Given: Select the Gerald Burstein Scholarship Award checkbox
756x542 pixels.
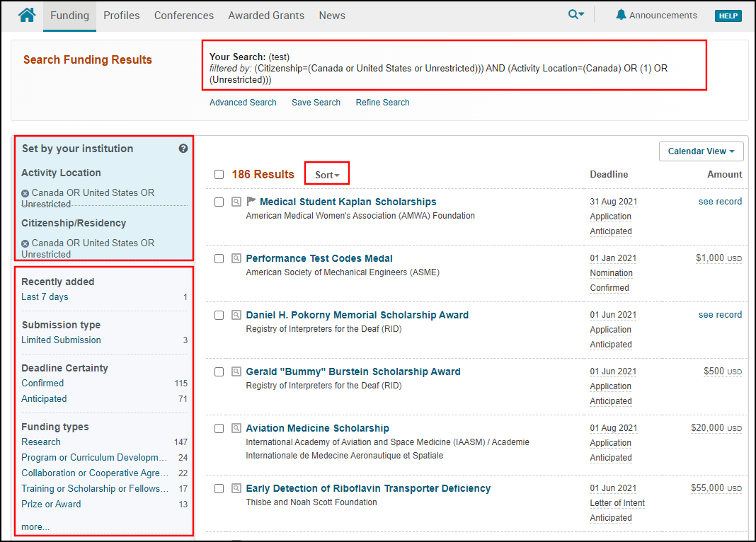Looking at the screenshot, I should pyautogui.click(x=219, y=372).
